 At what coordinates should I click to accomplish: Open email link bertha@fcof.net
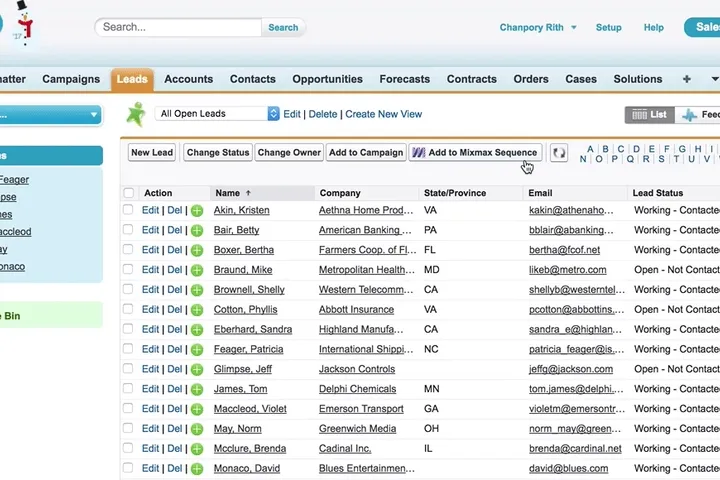pos(564,250)
